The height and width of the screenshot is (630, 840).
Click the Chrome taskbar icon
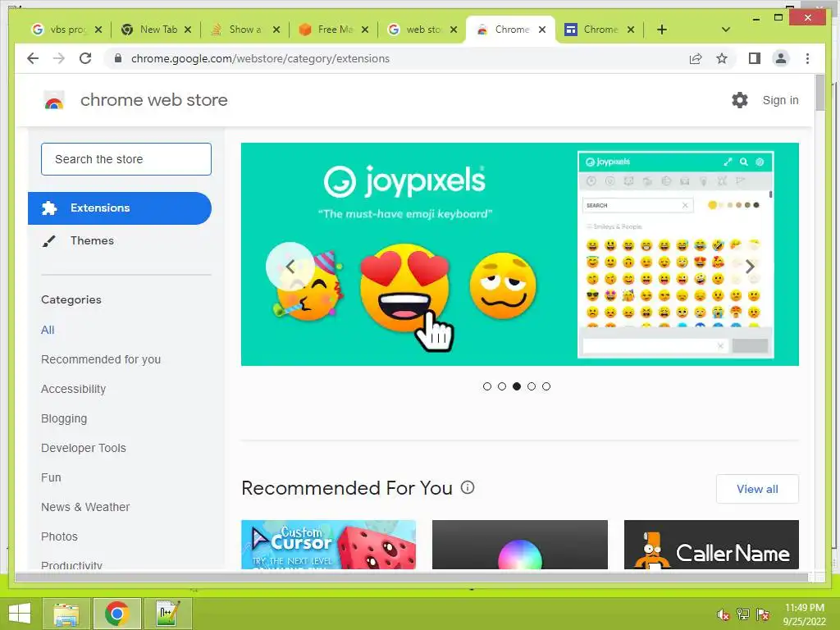(x=117, y=614)
